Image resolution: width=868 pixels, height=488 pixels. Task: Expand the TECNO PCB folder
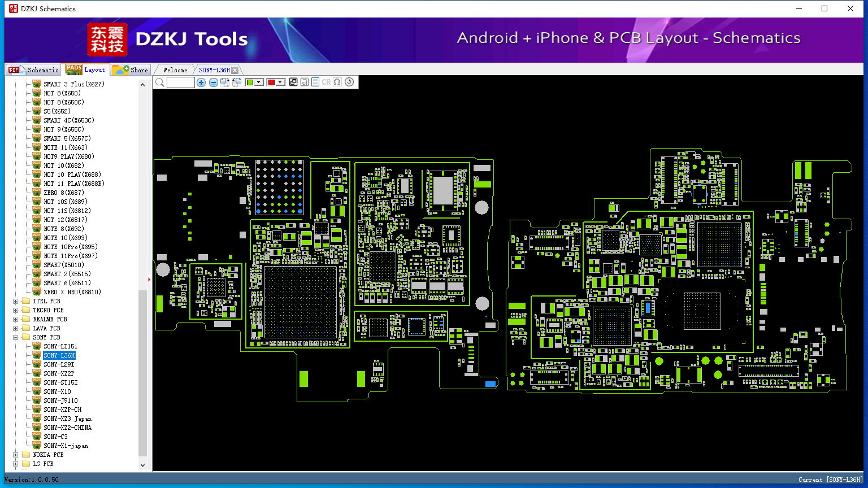[16, 310]
